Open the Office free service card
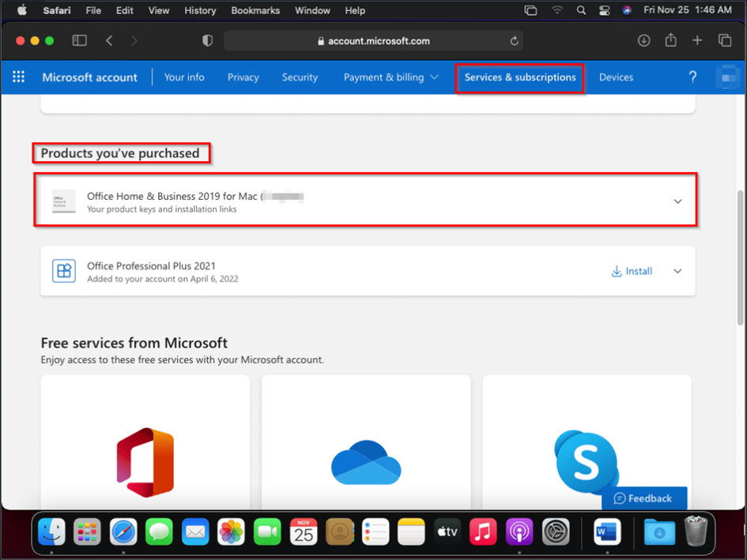The image size is (747, 560). [145, 442]
